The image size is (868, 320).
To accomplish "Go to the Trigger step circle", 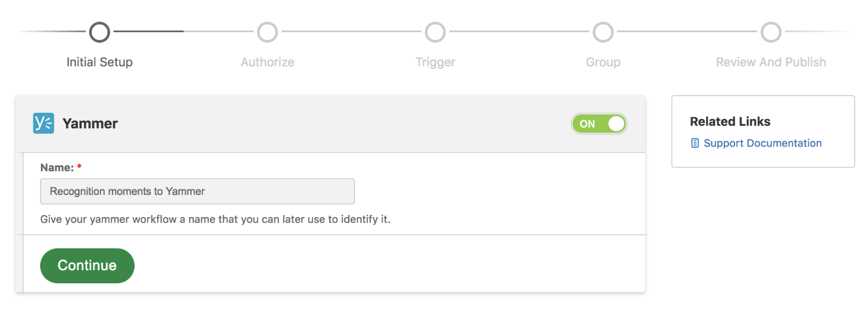I will (435, 32).
